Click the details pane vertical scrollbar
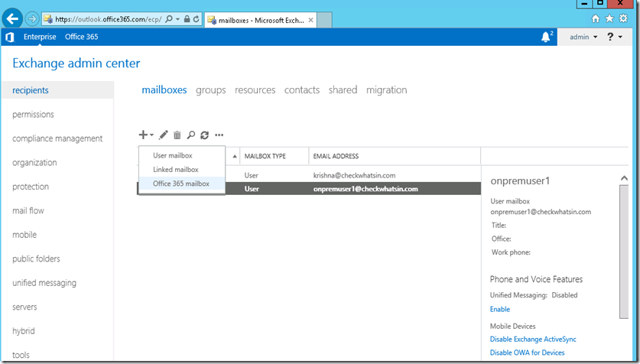 [624, 251]
